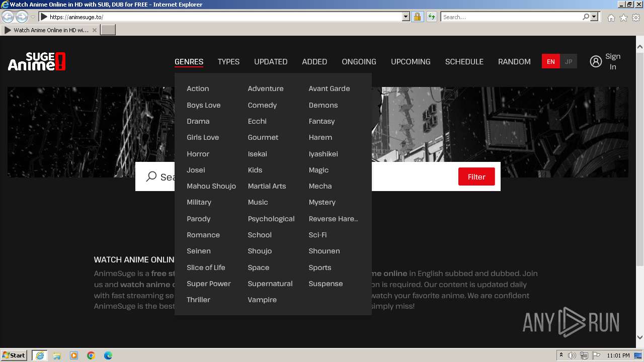Open a new blank tab
This screenshot has width=644, height=362.
[108, 30]
